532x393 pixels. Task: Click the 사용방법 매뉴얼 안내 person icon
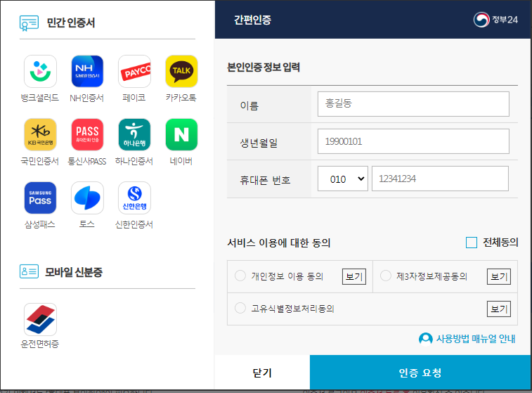click(x=425, y=338)
